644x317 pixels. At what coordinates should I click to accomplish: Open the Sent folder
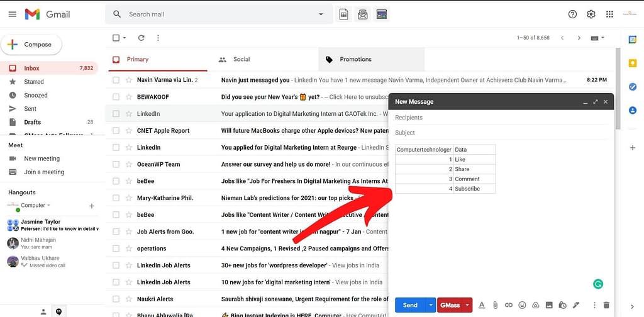[49, 109]
